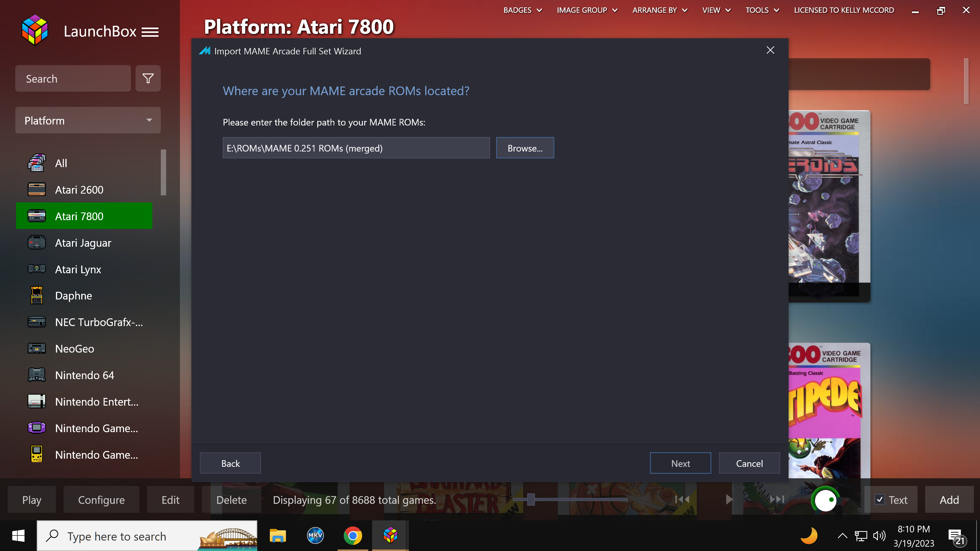Click the music play button
This screenshot has height=551, width=980.
[729, 499]
